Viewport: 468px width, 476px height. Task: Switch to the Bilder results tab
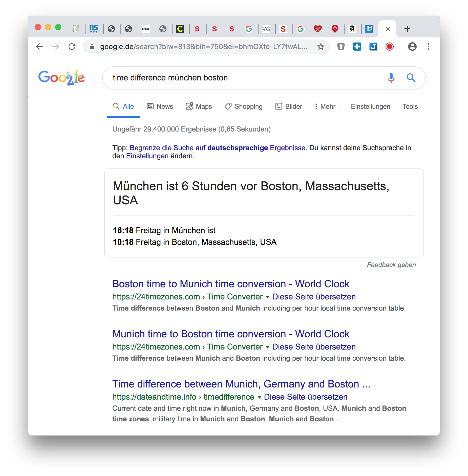(x=289, y=106)
